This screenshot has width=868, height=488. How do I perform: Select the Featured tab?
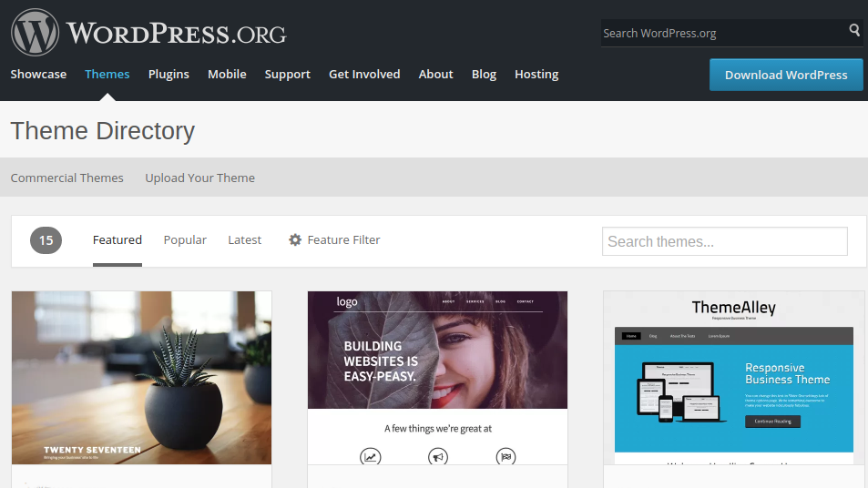tap(117, 240)
